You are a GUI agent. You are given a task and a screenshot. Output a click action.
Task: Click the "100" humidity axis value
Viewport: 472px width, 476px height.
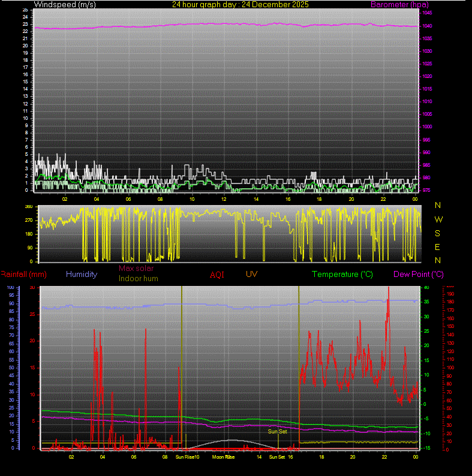pyautogui.click(x=11, y=288)
